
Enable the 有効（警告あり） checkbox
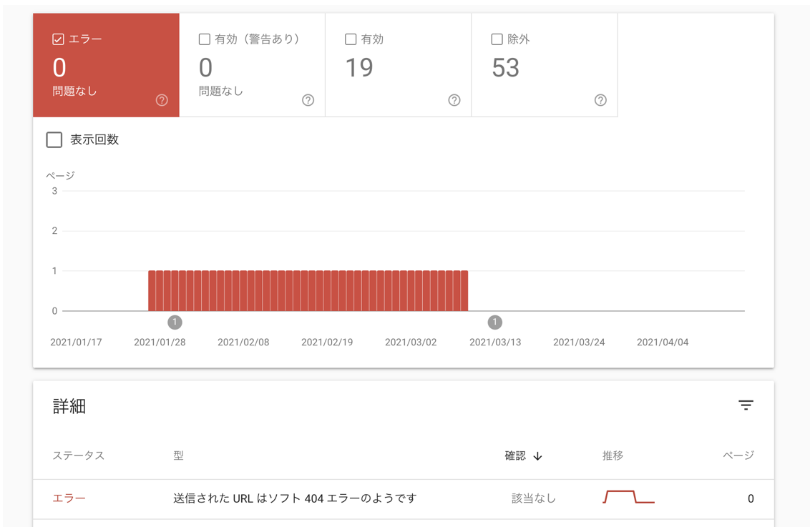pyautogui.click(x=205, y=39)
